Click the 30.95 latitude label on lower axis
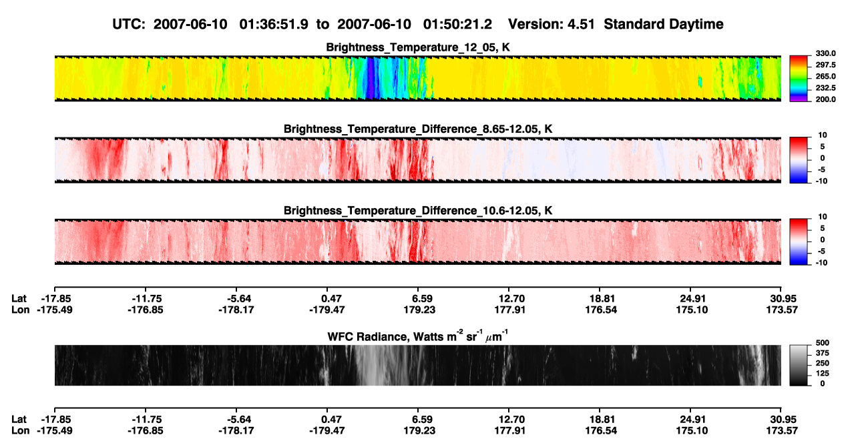This screenshot has height=445, width=868. click(781, 420)
